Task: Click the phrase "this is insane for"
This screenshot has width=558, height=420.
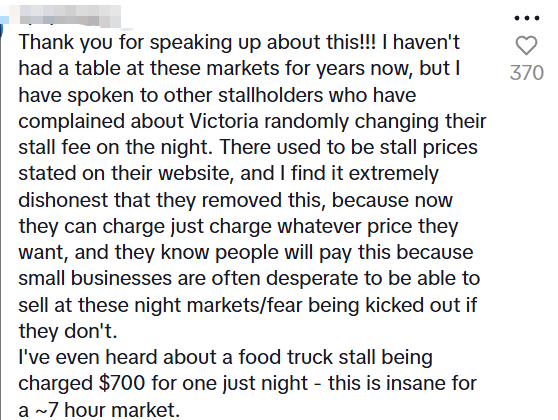Action: [x=402, y=383]
